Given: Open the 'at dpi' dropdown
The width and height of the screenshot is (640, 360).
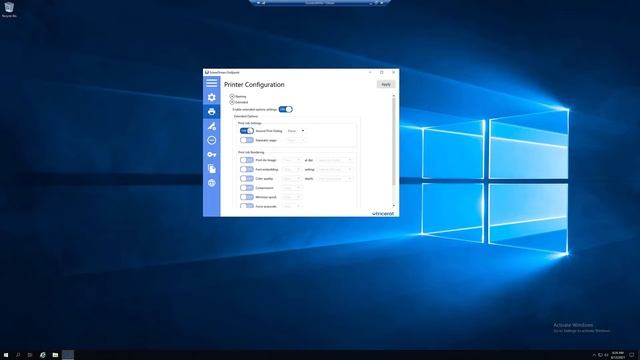Looking at the screenshot, I should (335, 160).
